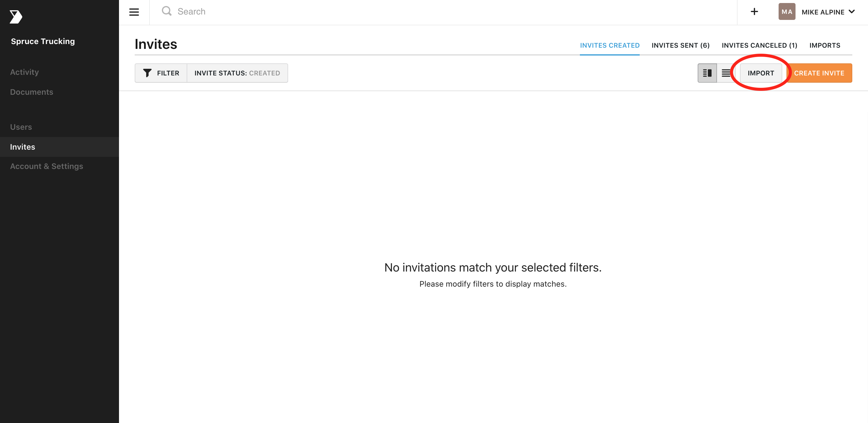Go to Activity in sidebar
Screen dimensions: 868x423
(x=24, y=72)
